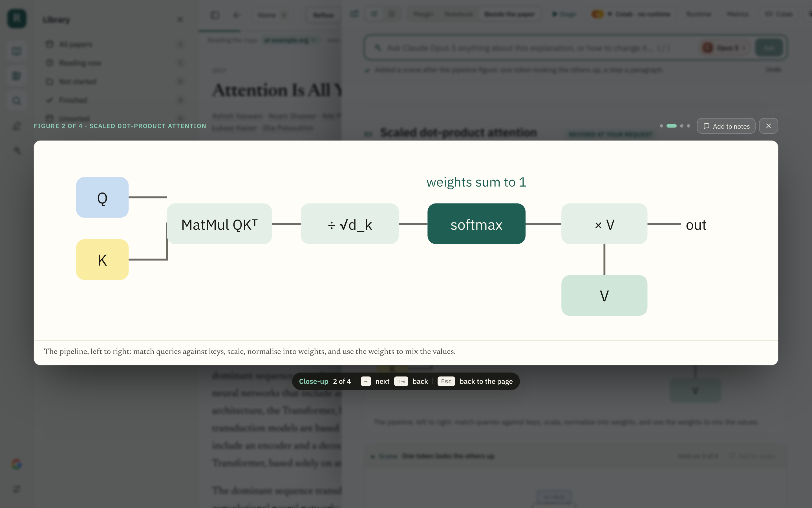Click the Google account icon in left rail
This screenshot has width=812, height=508.
(16, 464)
